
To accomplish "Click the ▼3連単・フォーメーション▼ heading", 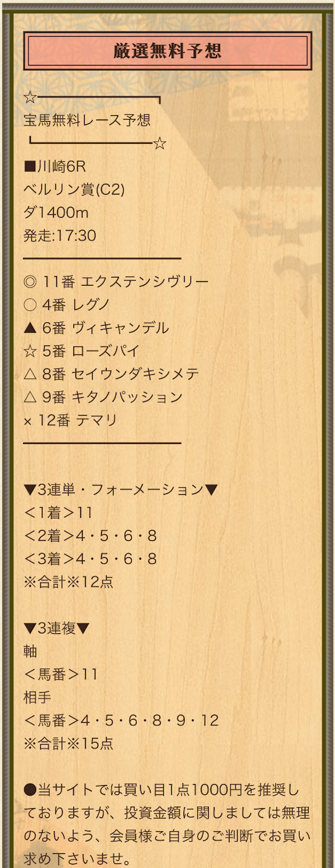I will [x=120, y=490].
